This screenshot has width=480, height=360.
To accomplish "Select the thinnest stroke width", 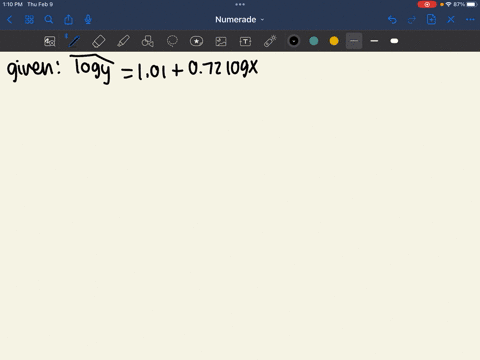I will coord(354,41).
